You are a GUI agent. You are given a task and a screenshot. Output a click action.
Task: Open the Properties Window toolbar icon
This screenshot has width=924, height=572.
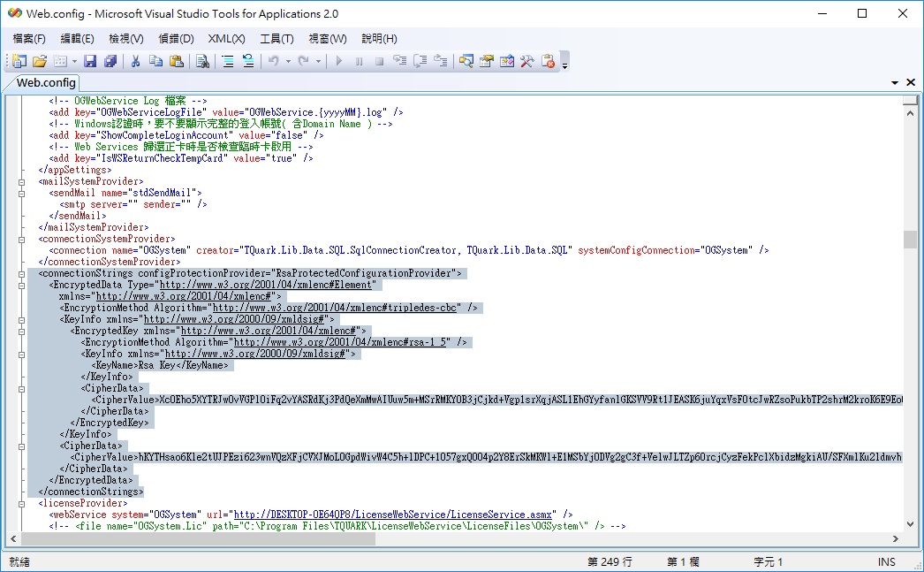click(486, 61)
